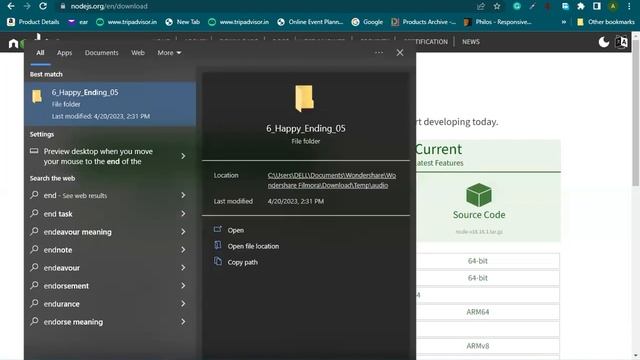640x360 pixels.
Task: Open the Philos - Responsive bookmark
Action: tap(498, 22)
